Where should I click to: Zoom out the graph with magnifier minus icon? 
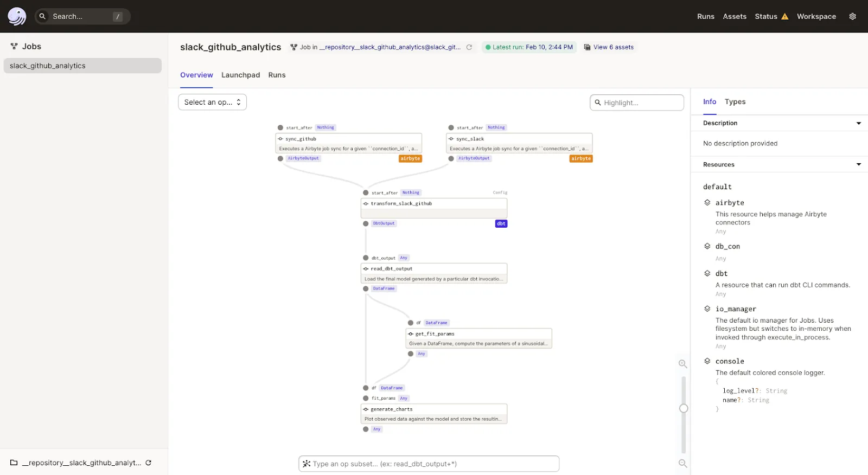point(683,463)
